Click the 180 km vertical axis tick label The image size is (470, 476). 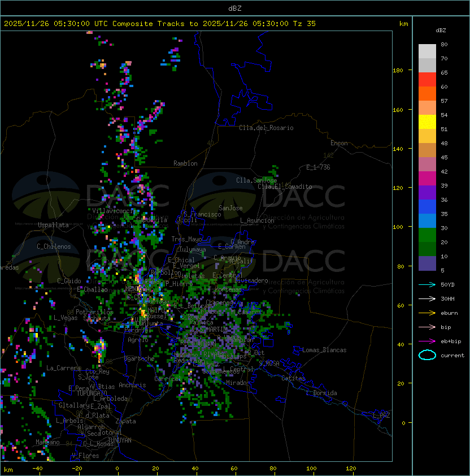[398, 70]
